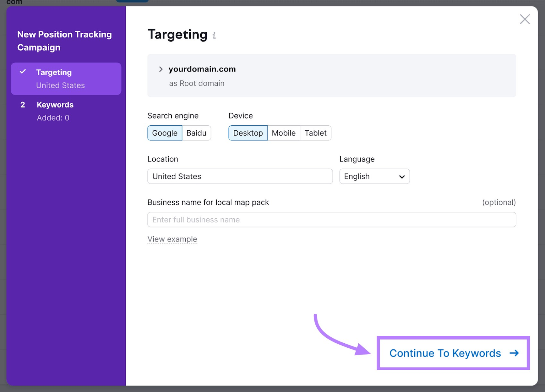
Task: Close the New Position Tracking Campaign dialog
Action: (525, 19)
